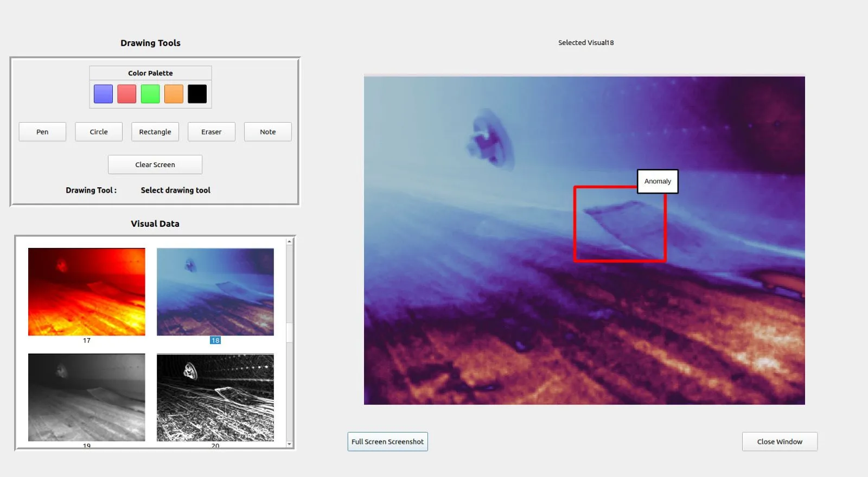Image resolution: width=868 pixels, height=477 pixels.
Task: Open the grayscale thumbnail 19
Action: coord(87,397)
